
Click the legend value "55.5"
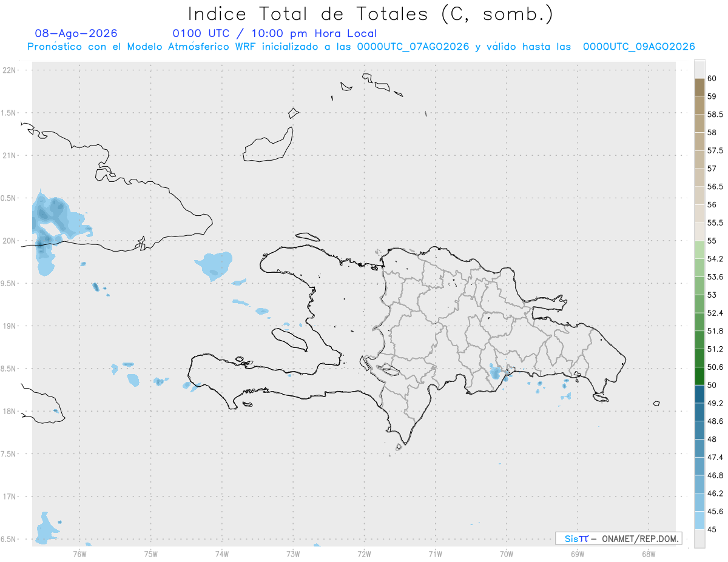click(715, 223)
